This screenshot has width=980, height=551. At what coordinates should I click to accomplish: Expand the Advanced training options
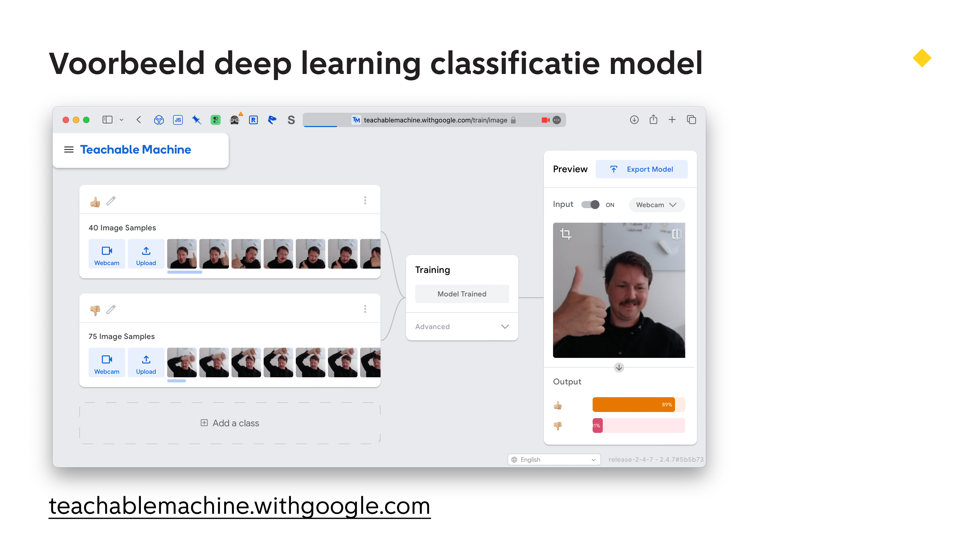click(462, 327)
